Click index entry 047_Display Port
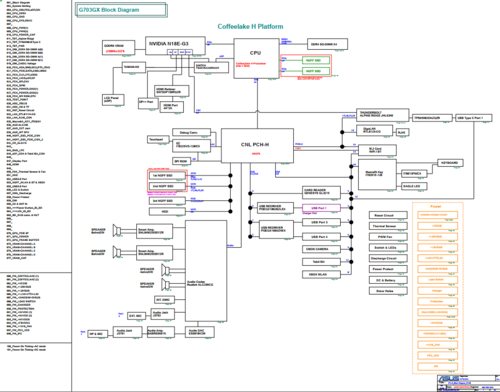The height and width of the screenshot is (392, 500). pos(17,161)
